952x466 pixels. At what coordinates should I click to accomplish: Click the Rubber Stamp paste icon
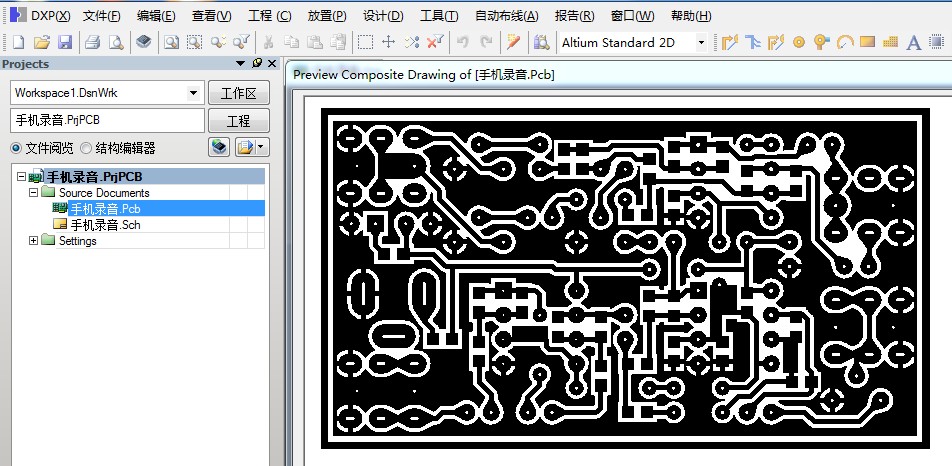coord(338,42)
